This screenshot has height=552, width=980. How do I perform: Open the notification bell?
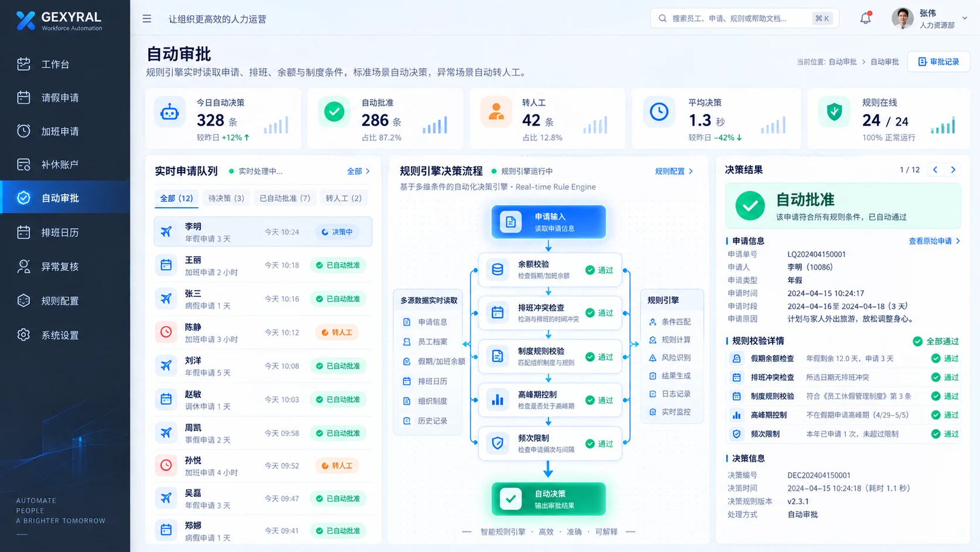[x=866, y=18]
